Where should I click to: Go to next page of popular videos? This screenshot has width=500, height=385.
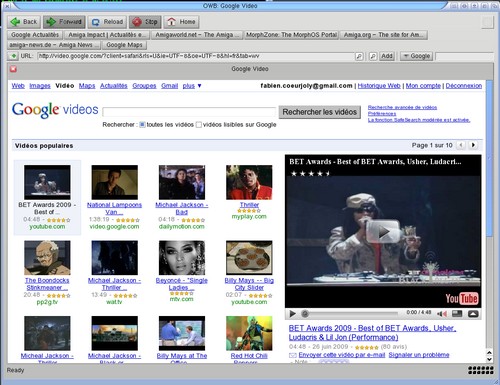coord(473,145)
